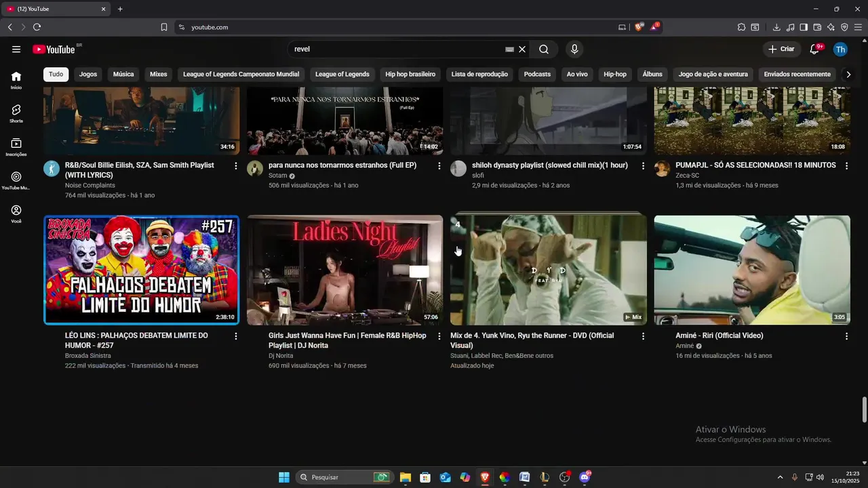Image resolution: width=868 pixels, height=488 pixels.
Task: Open options for Mix de 4. Yunk Vino
Action: 643,336
